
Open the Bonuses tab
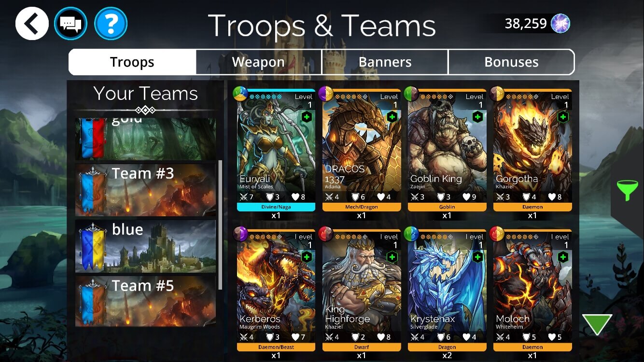[x=511, y=62]
